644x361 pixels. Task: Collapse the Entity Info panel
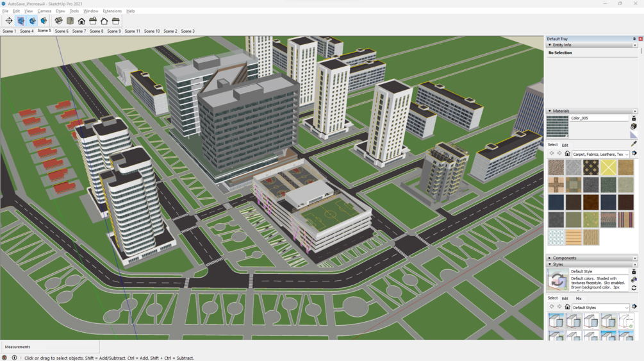tap(550, 45)
